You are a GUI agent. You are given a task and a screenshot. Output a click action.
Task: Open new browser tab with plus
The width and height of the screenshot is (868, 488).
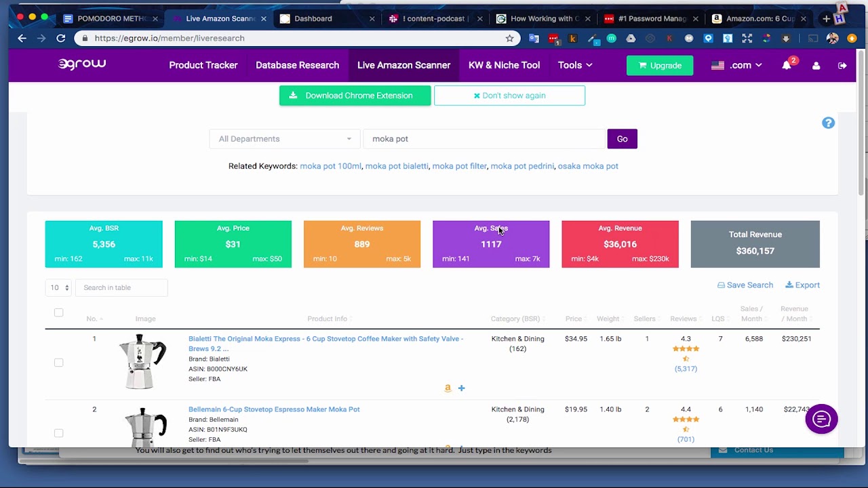[826, 19]
